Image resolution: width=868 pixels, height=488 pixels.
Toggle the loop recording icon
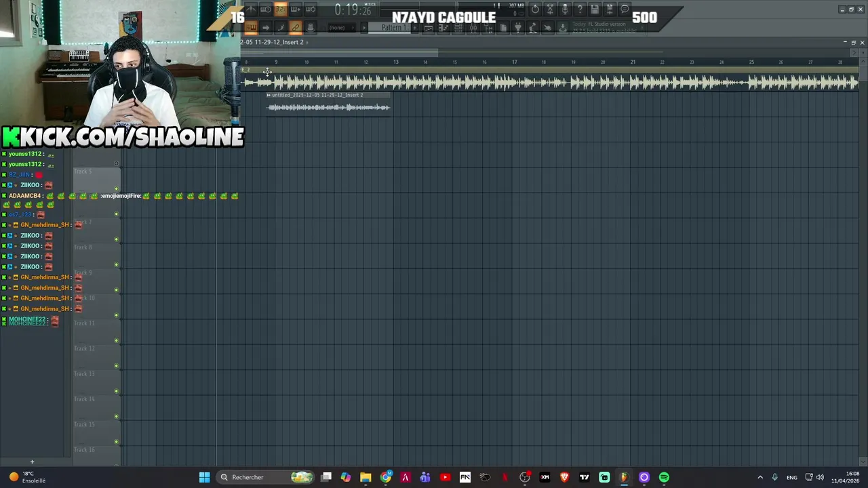(310, 9)
